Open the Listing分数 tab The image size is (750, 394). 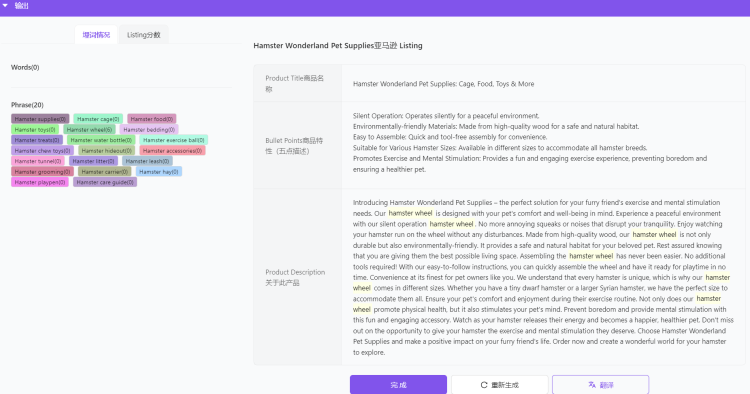pyautogui.click(x=143, y=35)
